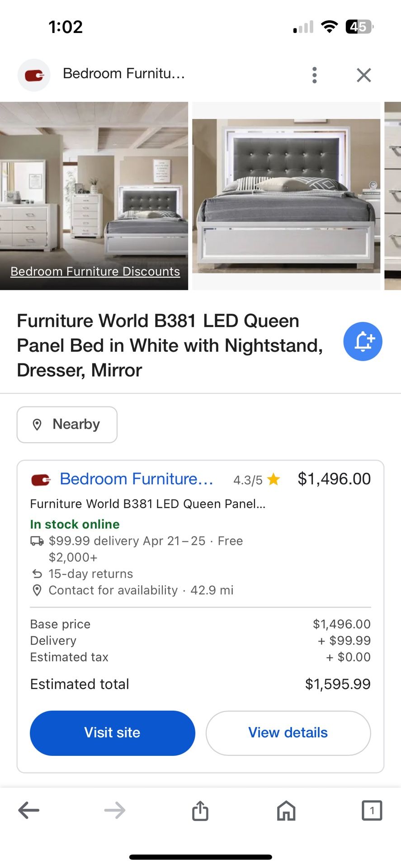The height and width of the screenshot is (868, 401).
Task: Toggle the Nearby filter chip
Action: click(x=67, y=425)
